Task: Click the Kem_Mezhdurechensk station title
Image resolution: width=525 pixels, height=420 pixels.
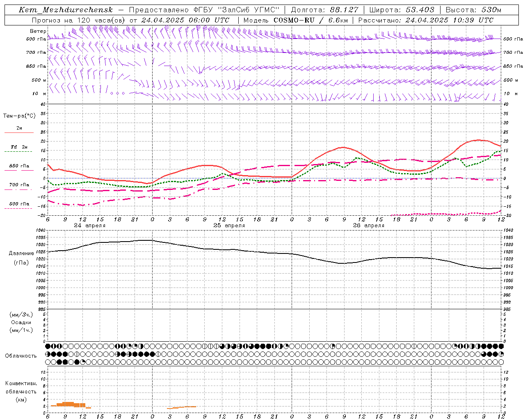Action: tap(66, 10)
